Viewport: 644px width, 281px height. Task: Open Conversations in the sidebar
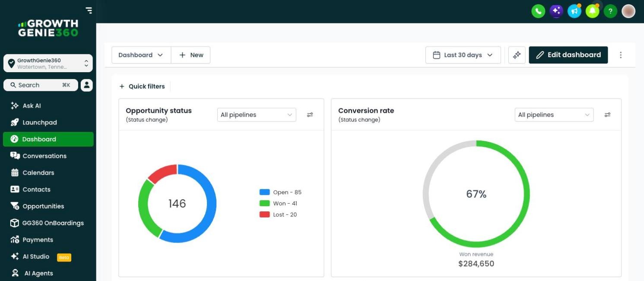[48, 156]
